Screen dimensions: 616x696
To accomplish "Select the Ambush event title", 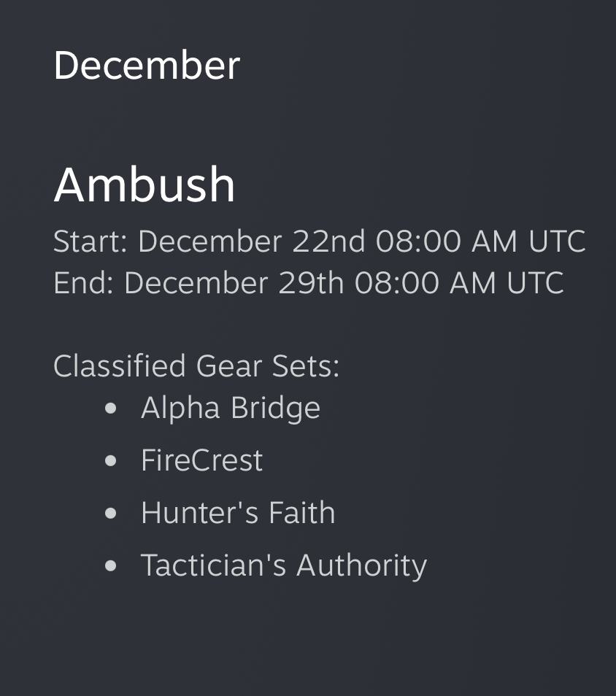I will (x=145, y=185).
